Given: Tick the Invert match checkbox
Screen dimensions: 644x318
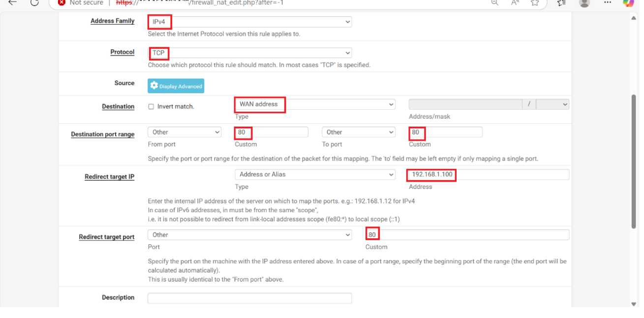Looking at the screenshot, I should coord(151,106).
